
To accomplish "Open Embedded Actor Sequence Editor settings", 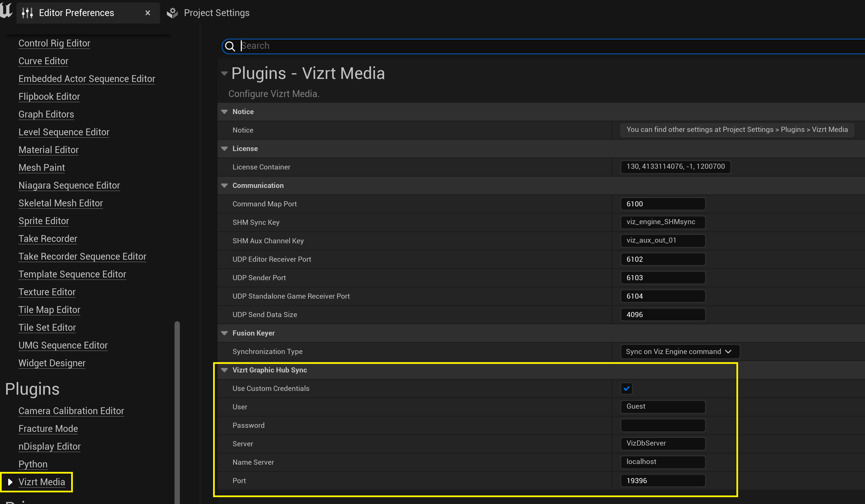I will [87, 79].
